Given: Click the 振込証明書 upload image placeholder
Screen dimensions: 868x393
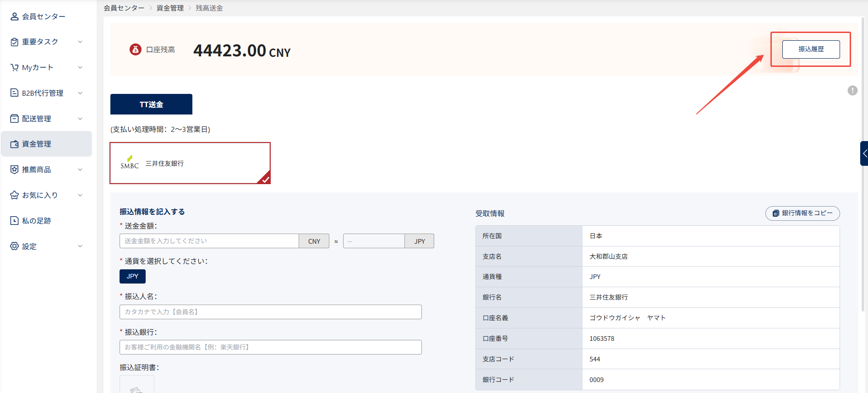Looking at the screenshot, I should pyautogui.click(x=137, y=384).
